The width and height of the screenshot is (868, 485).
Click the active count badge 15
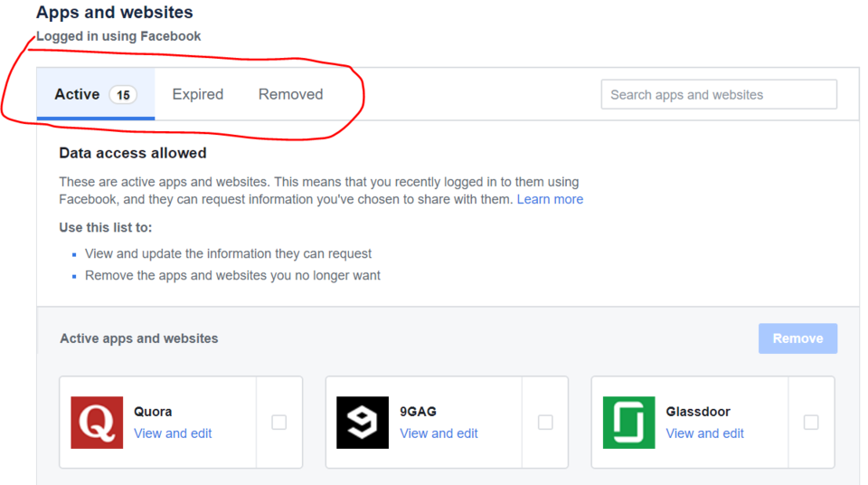pos(123,95)
